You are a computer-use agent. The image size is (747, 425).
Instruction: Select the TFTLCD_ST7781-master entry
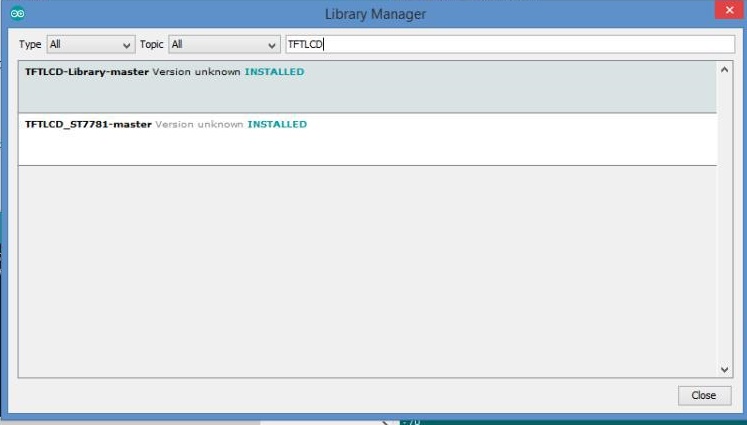coord(88,124)
